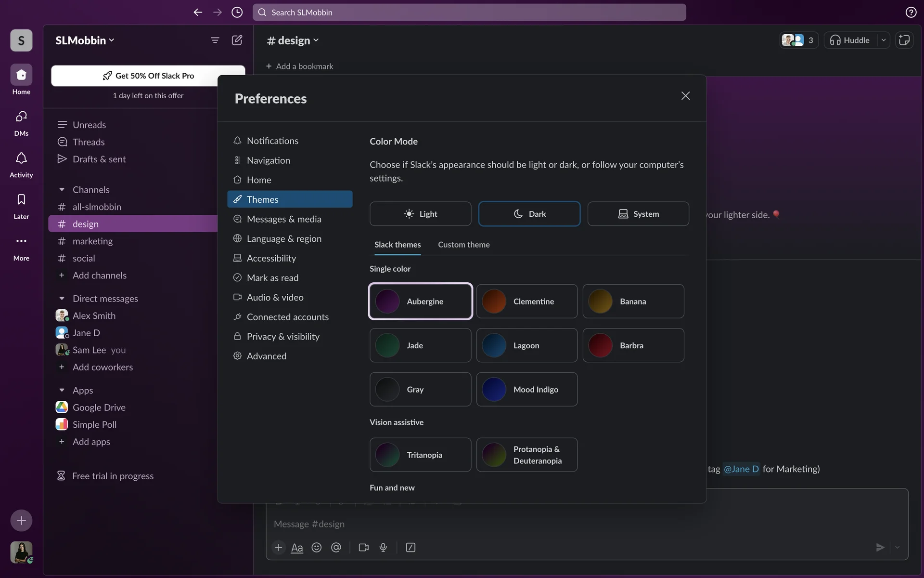Click the microphone audio clip icon

[x=383, y=548]
